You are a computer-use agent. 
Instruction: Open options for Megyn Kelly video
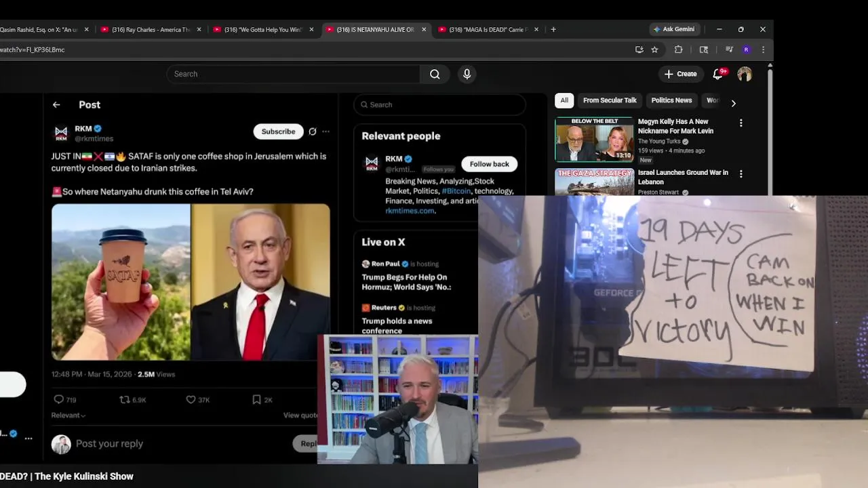(741, 123)
